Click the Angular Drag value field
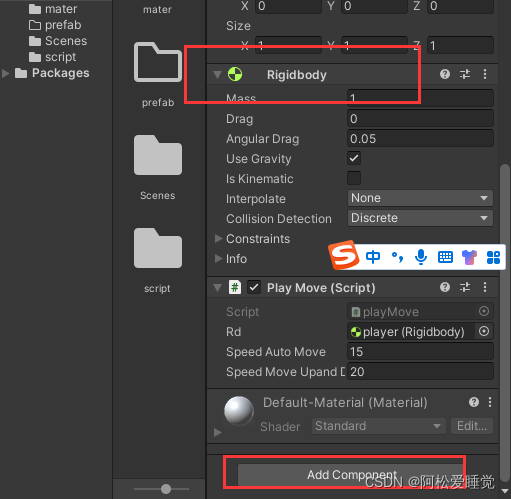This screenshot has height=499, width=511. click(x=420, y=138)
